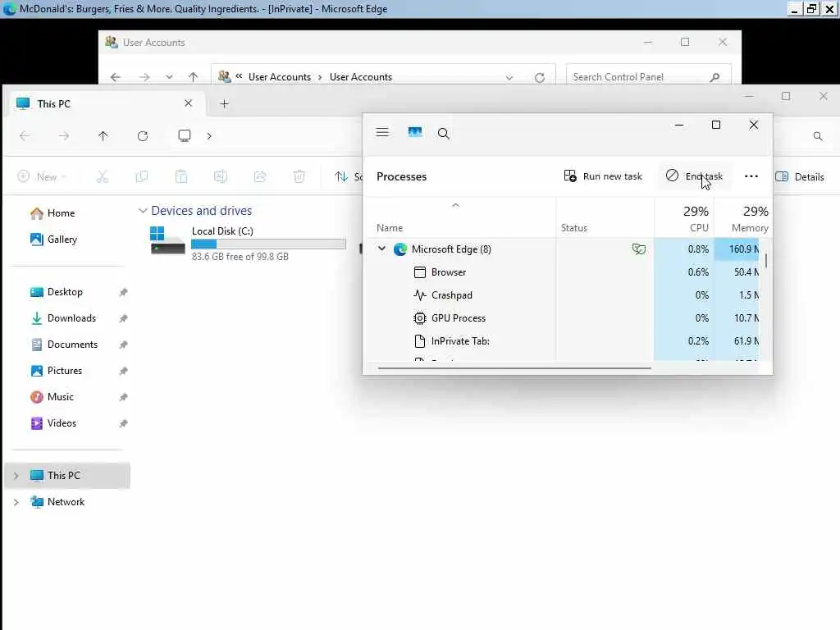Toggle the Details pane in Explorer
This screenshot has width=840, height=630.
799,177
